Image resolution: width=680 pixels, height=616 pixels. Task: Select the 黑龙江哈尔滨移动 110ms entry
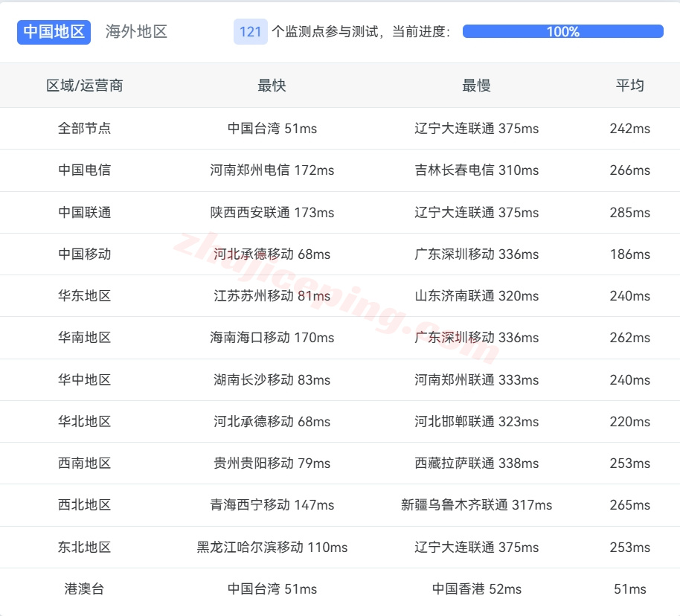(x=272, y=548)
